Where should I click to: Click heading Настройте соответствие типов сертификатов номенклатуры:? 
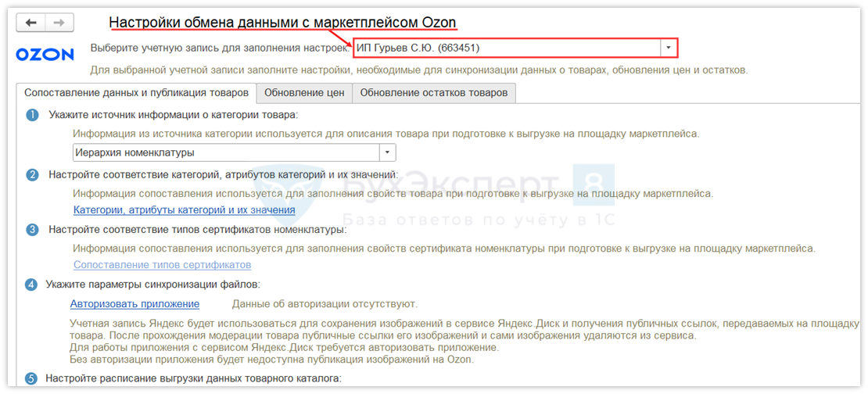pos(198,229)
